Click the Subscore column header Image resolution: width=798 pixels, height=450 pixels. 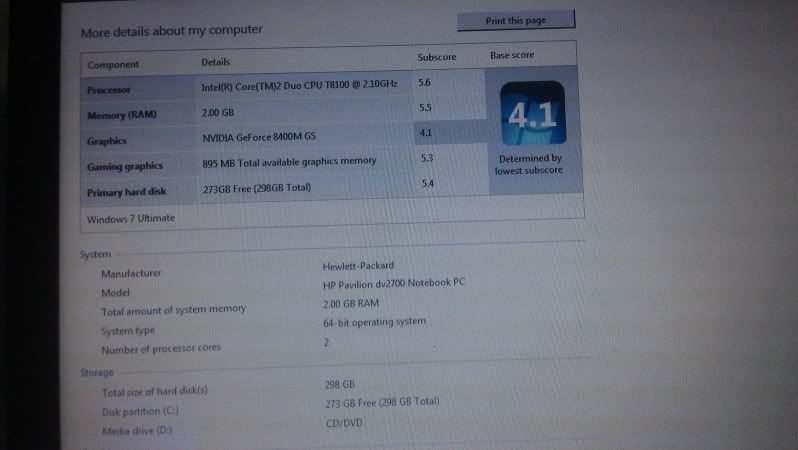pyautogui.click(x=437, y=57)
